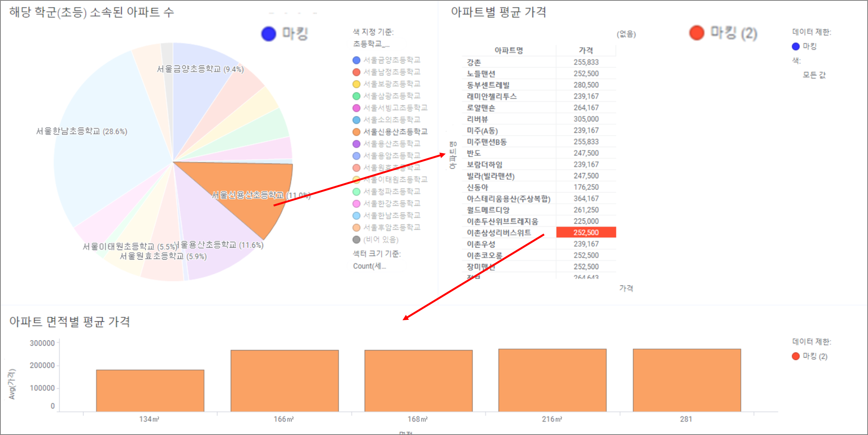Viewport: 868px width, 435px height.
Task: Select the orange 서울신용산초등학교 legend marker
Action: [x=356, y=132]
